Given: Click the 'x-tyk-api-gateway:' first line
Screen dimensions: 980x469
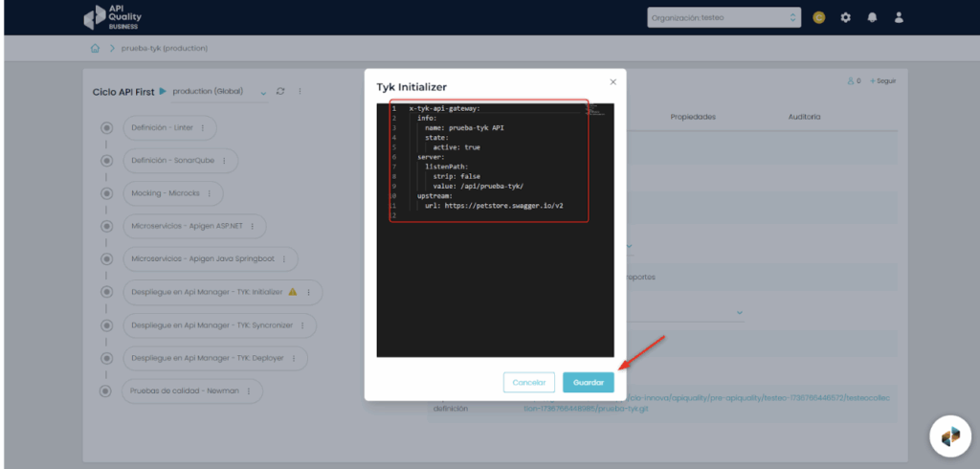Looking at the screenshot, I should click(x=444, y=108).
